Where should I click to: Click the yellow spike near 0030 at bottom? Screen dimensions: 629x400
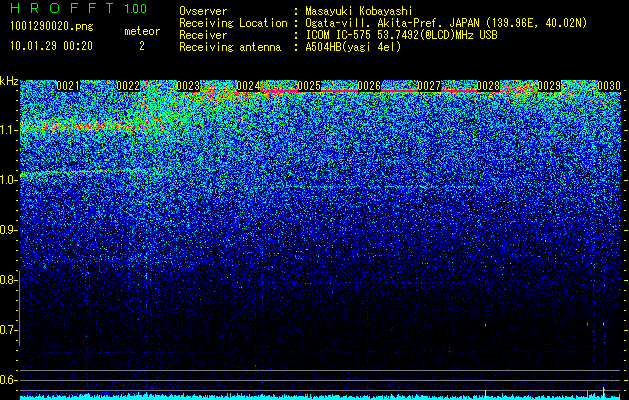point(604,392)
